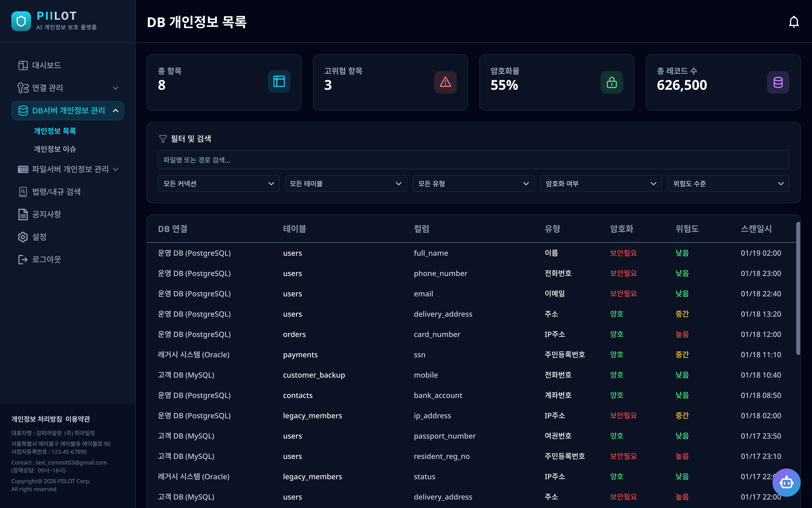Image resolution: width=812 pixels, height=508 pixels.
Task: Click the 626,500 total record value
Action: [682, 85]
